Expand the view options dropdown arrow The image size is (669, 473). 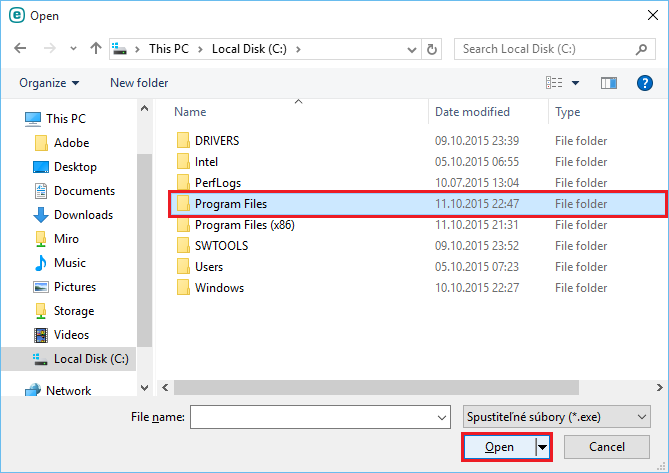tap(576, 83)
